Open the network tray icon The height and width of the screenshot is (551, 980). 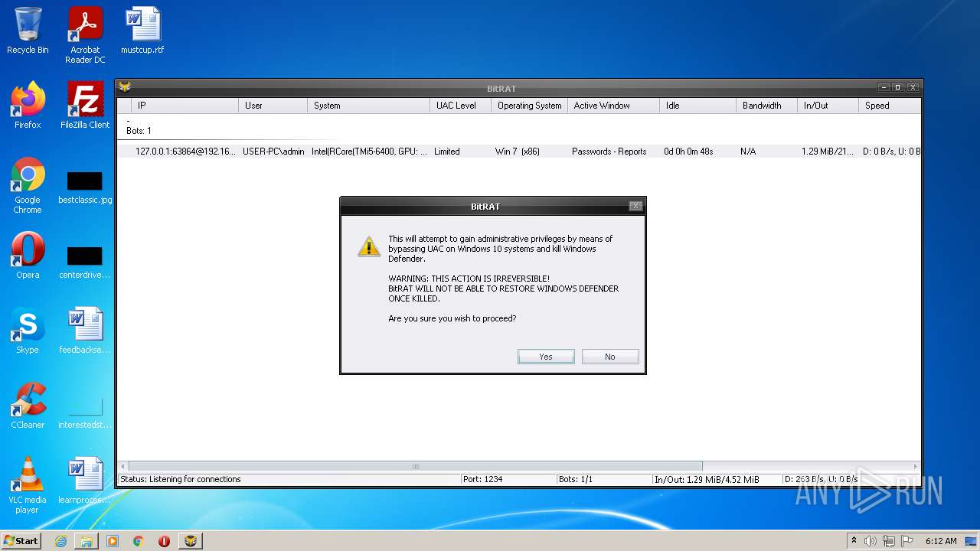point(889,541)
